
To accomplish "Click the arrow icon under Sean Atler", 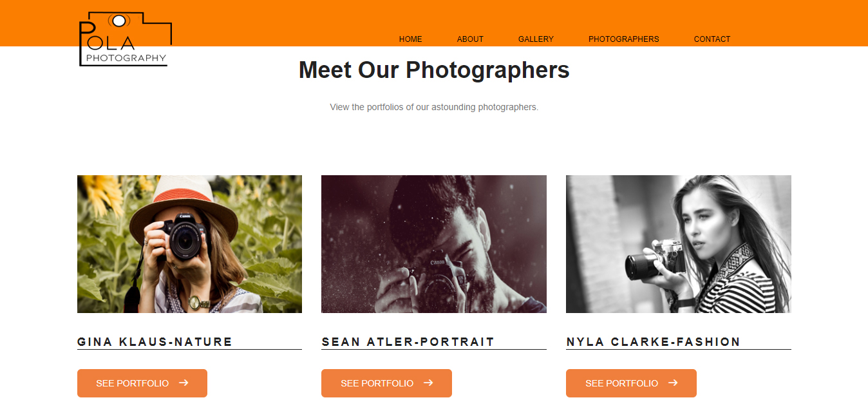I will [428, 383].
